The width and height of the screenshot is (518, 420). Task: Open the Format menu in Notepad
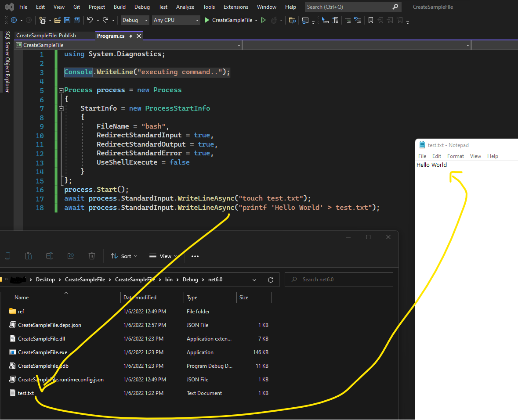pyautogui.click(x=455, y=156)
